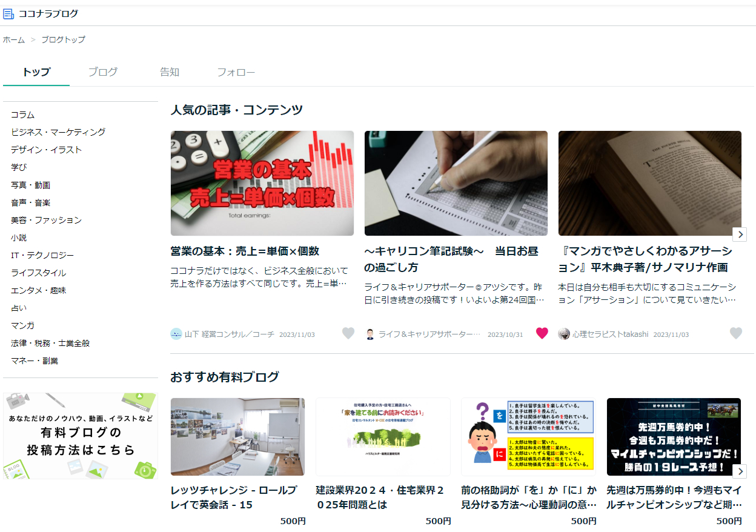Screen dimensions: 756x532
Task: Open 心理セラピストtakashi author avatar
Action: [x=564, y=334]
